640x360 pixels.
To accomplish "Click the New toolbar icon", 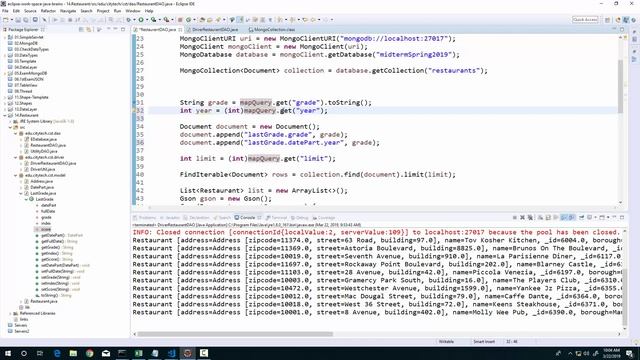I will 6,20.
